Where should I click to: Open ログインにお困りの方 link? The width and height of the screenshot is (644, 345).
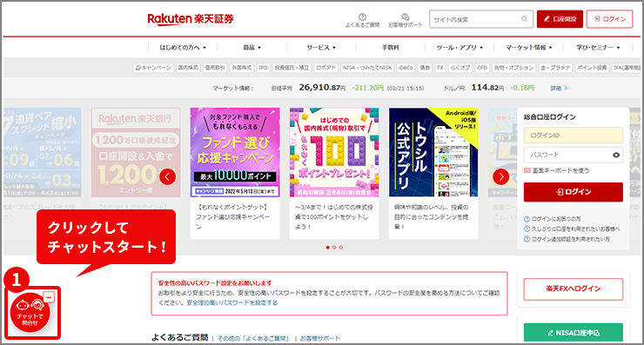point(553,219)
